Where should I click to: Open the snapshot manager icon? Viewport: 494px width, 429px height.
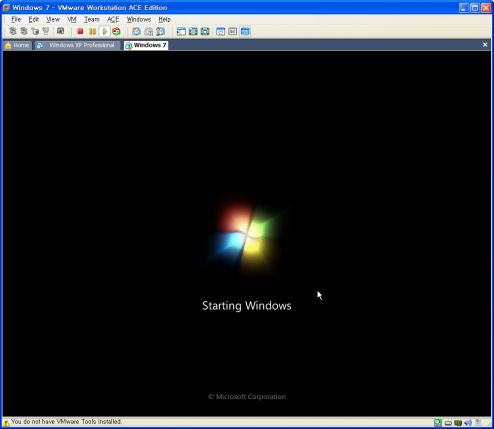pyautogui.click(x=161, y=31)
